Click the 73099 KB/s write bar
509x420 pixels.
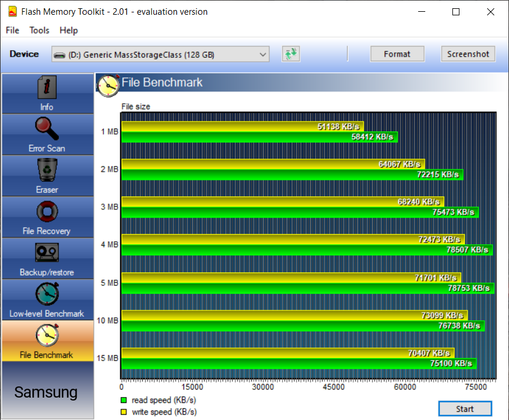(x=294, y=316)
